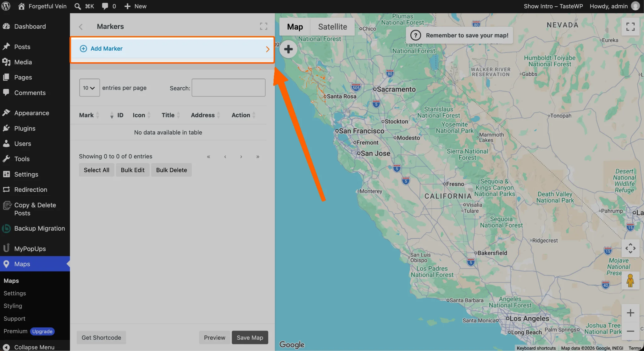The width and height of the screenshot is (644, 351).
Task: Open the comments bubble icon in admin bar
Action: pos(105,6)
